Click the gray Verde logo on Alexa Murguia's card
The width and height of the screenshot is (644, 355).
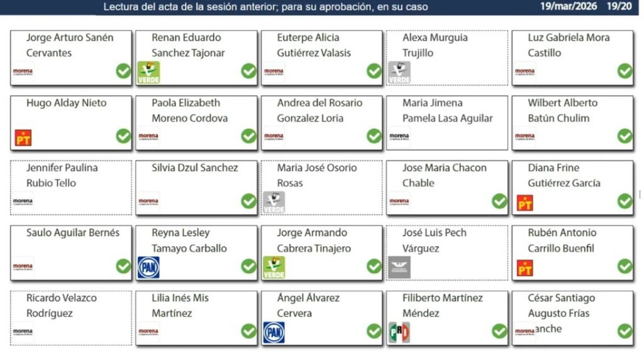399,72
